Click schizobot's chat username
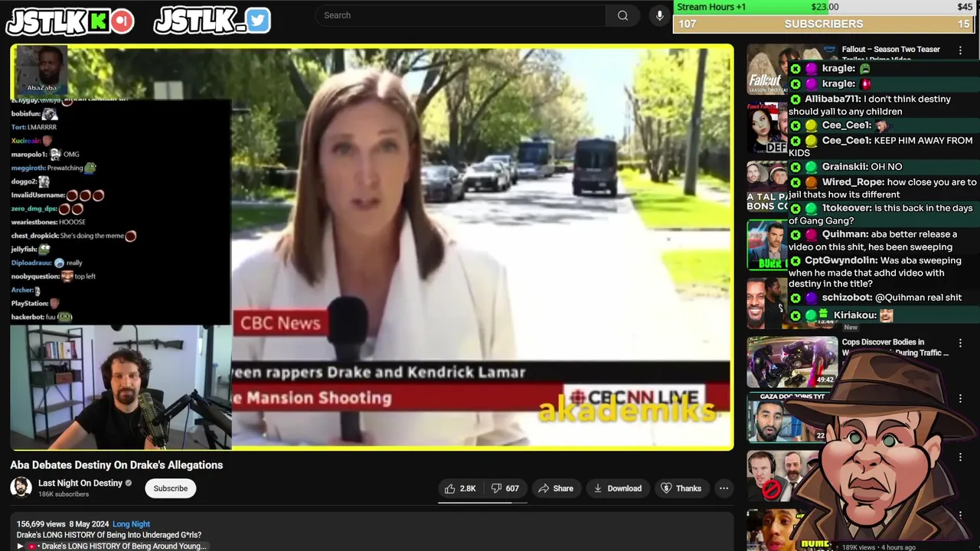 pos(847,298)
